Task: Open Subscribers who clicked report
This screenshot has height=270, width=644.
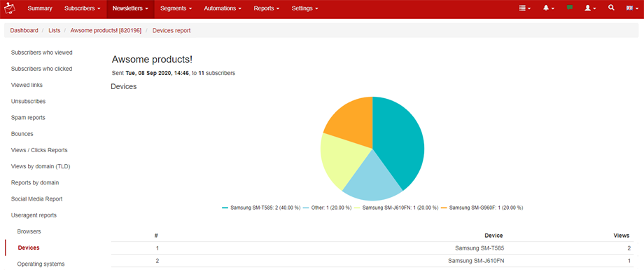Action: point(41,69)
